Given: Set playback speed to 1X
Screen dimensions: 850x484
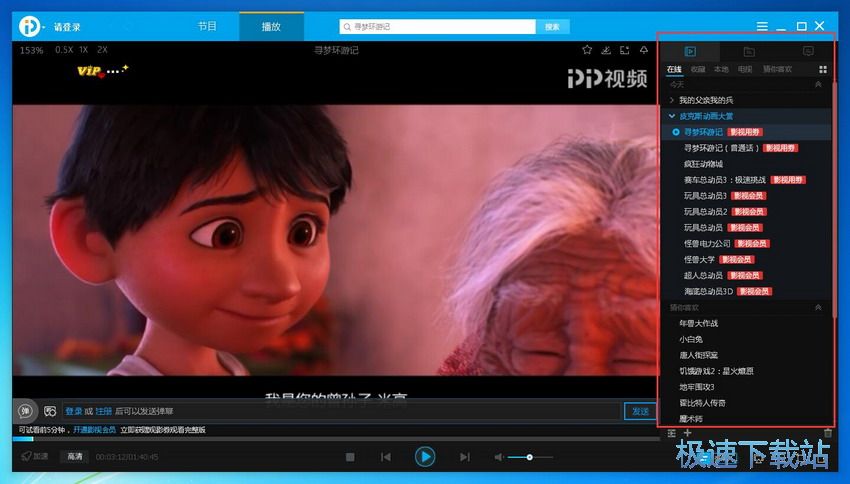Looking at the screenshot, I should point(83,50).
